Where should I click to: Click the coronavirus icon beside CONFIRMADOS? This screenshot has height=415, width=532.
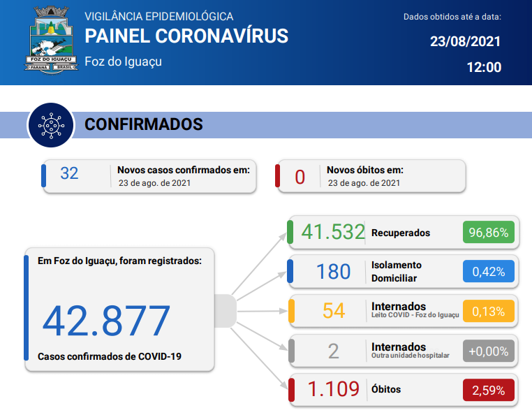(51, 125)
